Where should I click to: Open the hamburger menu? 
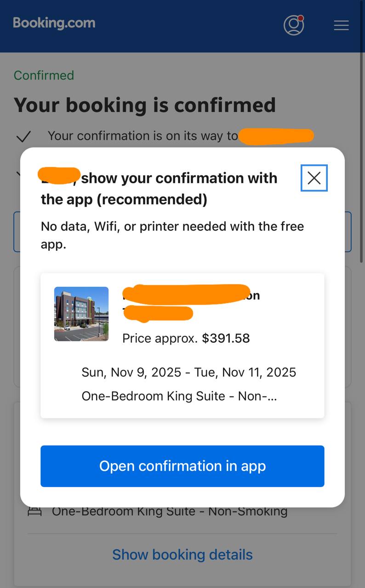[x=341, y=25]
